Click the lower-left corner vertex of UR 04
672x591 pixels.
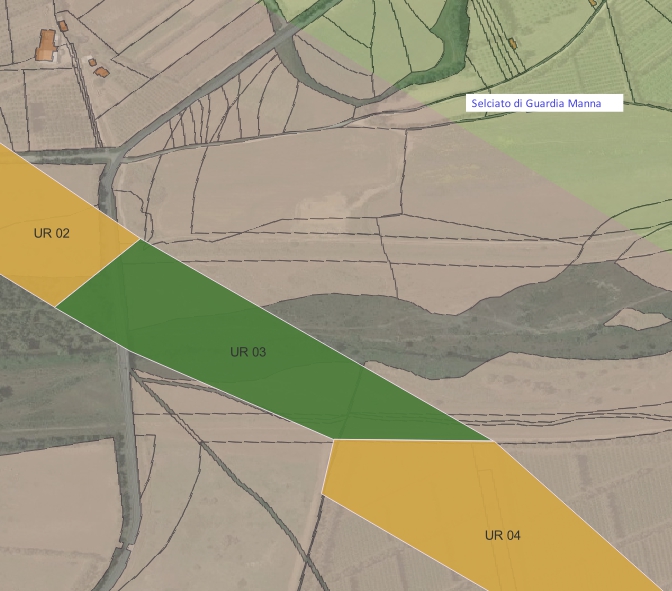(x=322, y=494)
